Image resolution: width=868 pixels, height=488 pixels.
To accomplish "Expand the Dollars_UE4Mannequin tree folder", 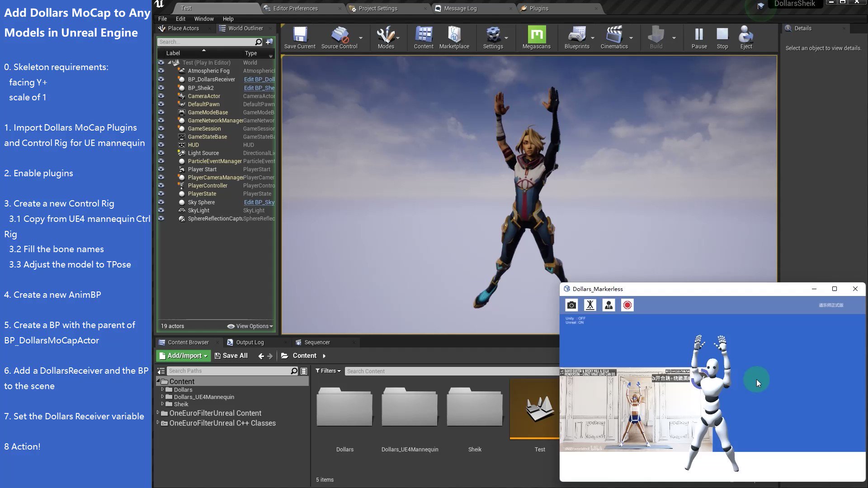I will 162,397.
